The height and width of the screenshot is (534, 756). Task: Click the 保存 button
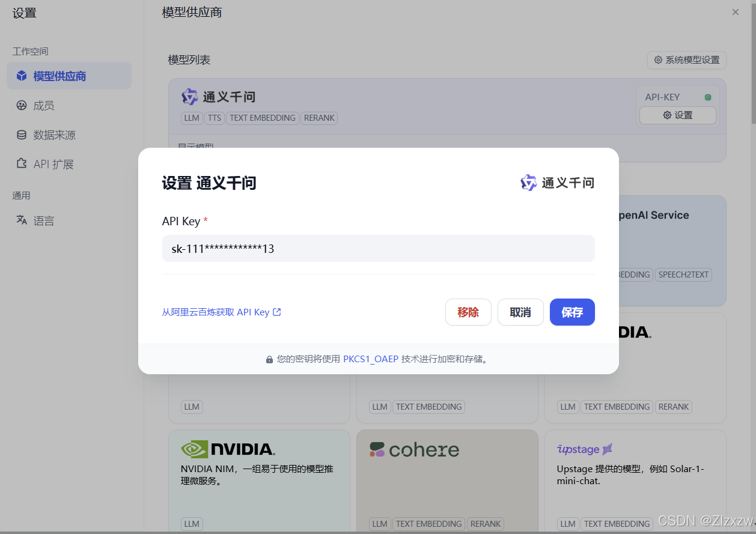pos(572,312)
